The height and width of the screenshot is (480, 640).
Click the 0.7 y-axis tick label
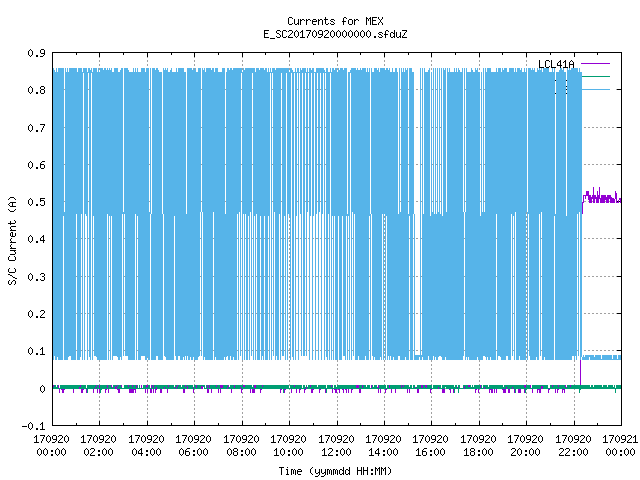(36, 128)
